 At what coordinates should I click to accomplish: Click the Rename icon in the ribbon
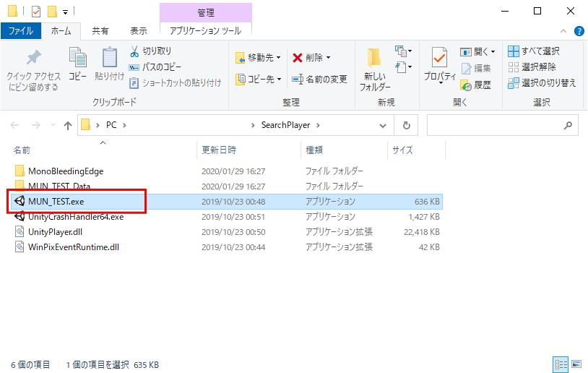(298, 79)
